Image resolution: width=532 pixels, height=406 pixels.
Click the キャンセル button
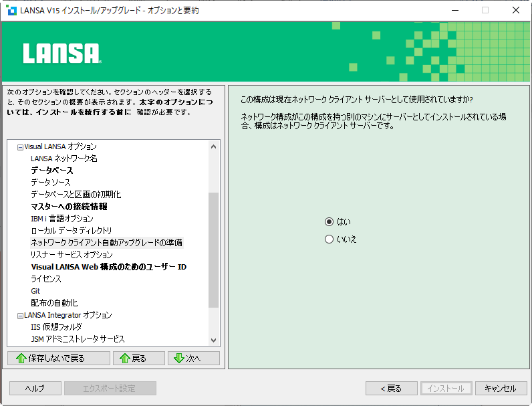click(501, 389)
